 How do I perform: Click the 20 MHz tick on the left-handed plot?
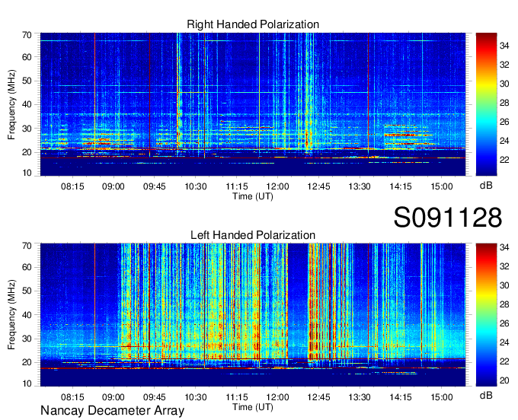(27, 362)
